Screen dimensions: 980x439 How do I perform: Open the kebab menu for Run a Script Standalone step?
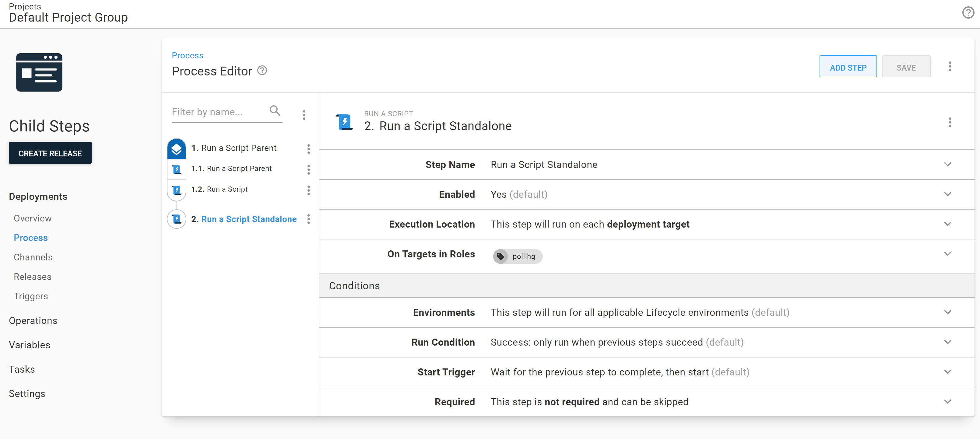pyautogui.click(x=308, y=219)
